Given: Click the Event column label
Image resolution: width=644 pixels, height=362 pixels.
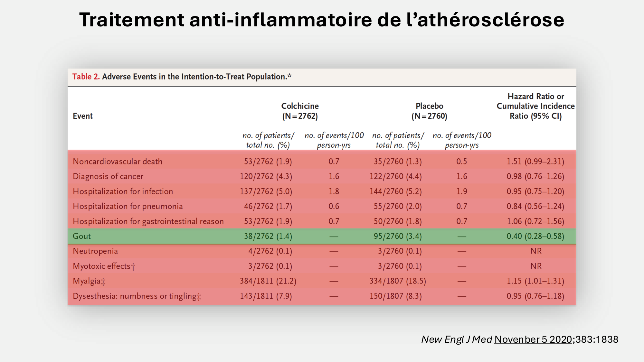Looking at the screenshot, I should point(82,116).
